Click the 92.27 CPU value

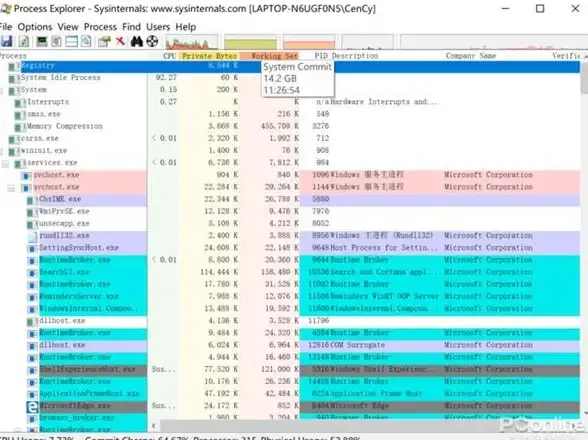166,78
